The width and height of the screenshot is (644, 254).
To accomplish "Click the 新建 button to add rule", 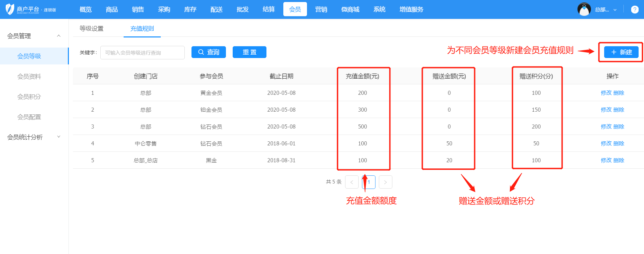I will point(621,52).
